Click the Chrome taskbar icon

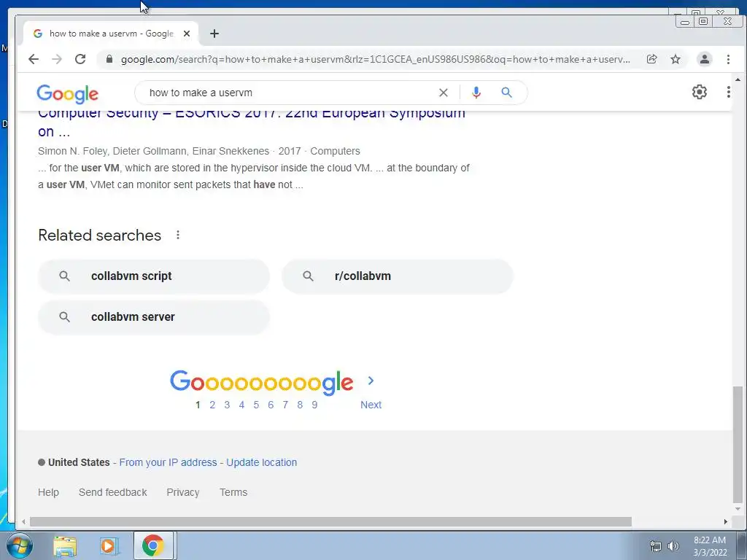(153, 545)
